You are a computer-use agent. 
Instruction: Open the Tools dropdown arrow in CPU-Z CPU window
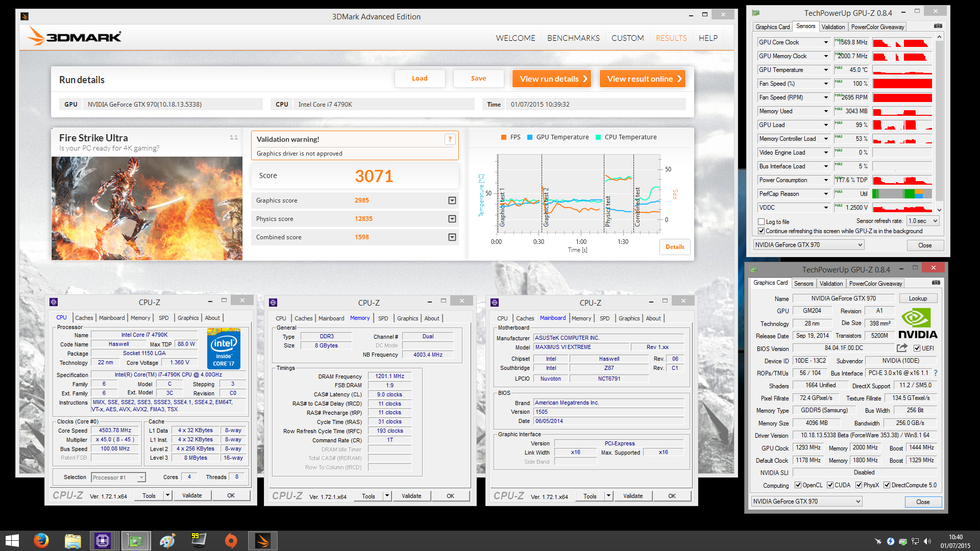click(x=167, y=495)
